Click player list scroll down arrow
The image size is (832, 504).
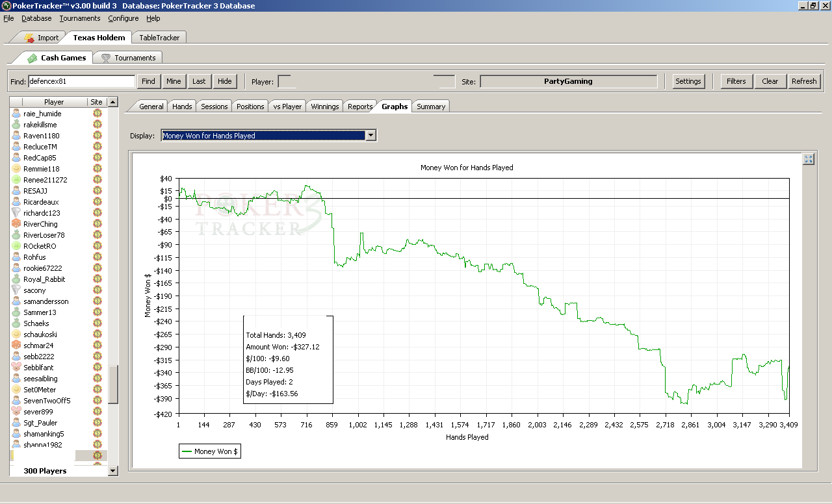[x=113, y=471]
